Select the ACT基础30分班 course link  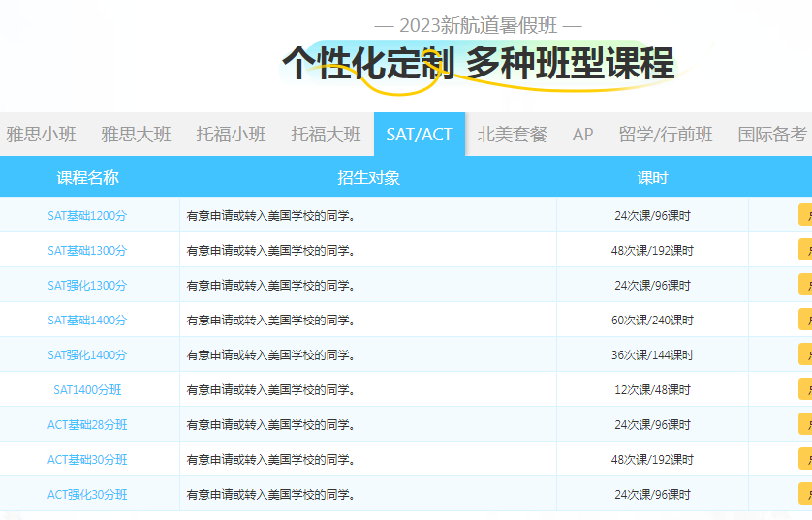87,459
